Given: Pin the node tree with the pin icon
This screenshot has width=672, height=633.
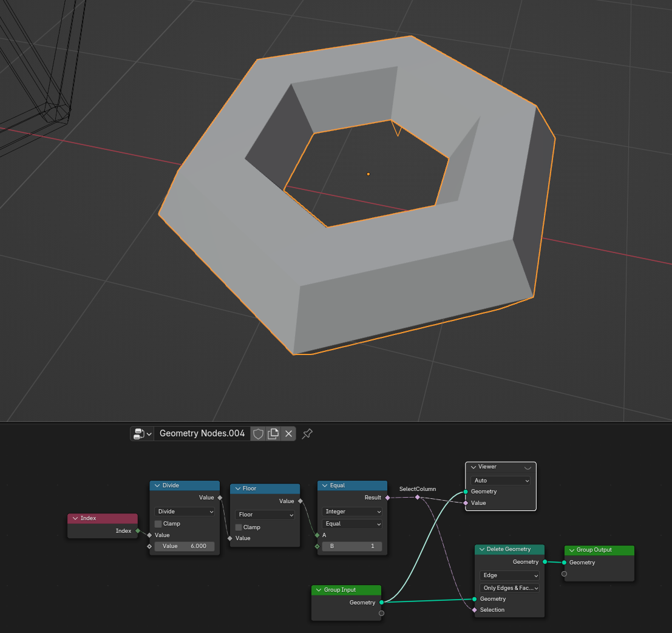Looking at the screenshot, I should pos(307,434).
